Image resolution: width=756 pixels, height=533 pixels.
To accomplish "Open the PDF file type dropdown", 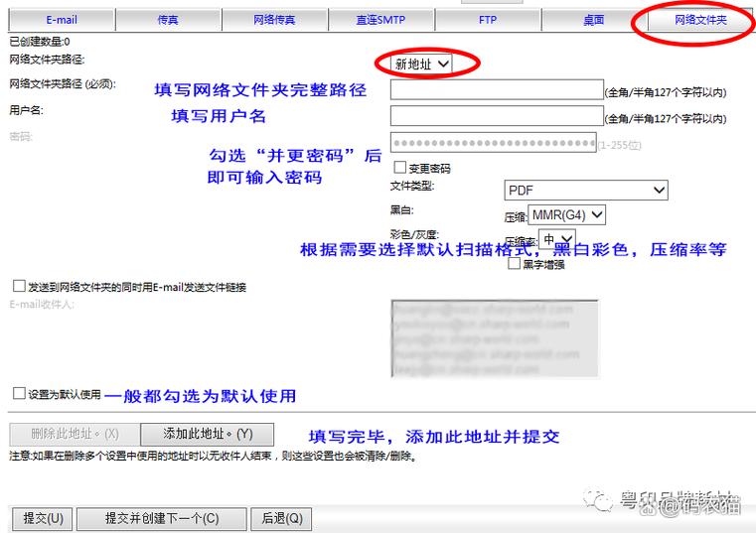I will coord(585,190).
